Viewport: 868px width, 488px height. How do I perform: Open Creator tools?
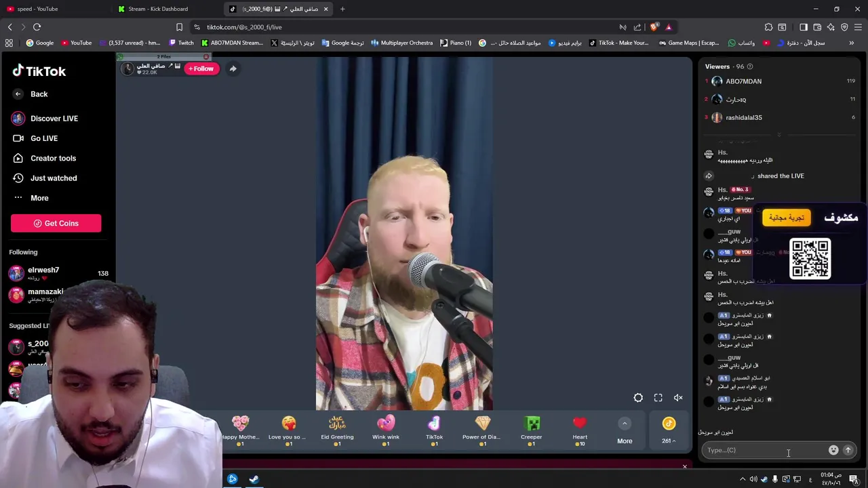pyautogui.click(x=43, y=158)
